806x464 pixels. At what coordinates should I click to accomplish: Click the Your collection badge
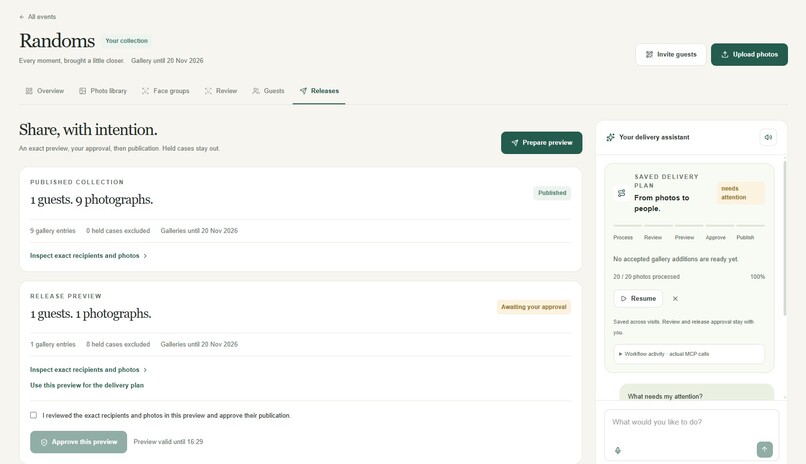pos(126,41)
